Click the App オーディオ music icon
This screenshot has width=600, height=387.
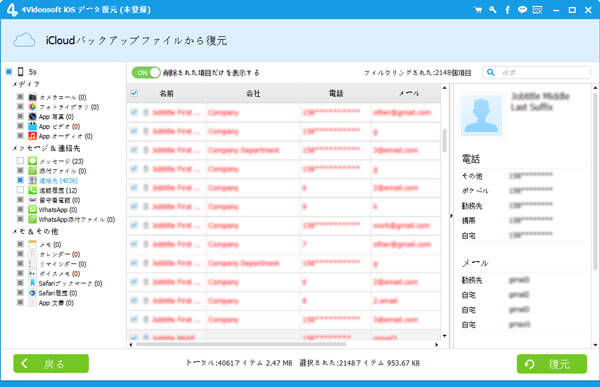pyautogui.click(x=33, y=136)
